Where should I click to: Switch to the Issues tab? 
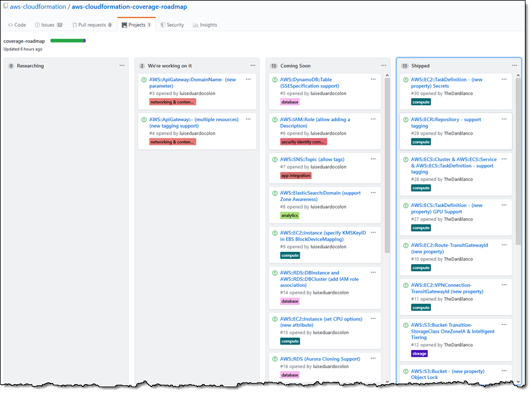(49, 25)
